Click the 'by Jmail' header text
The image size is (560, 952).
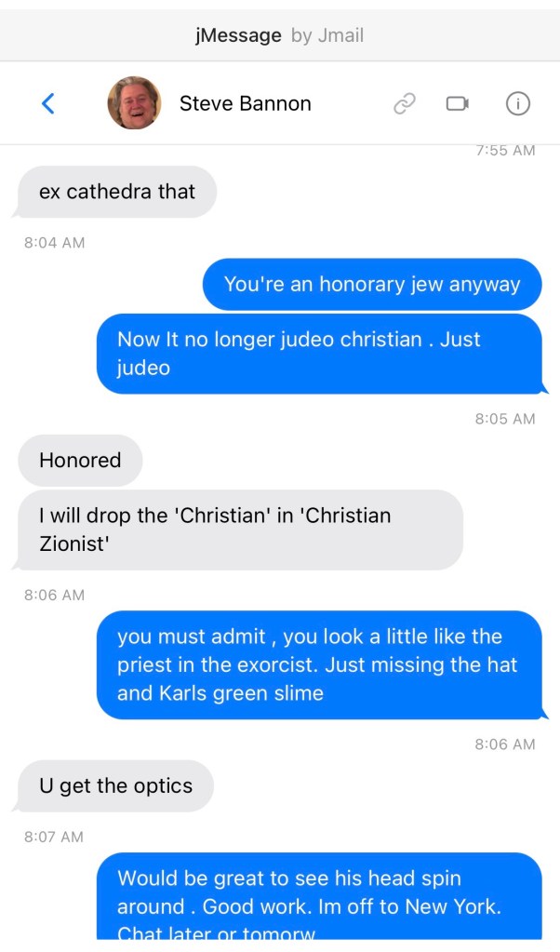(x=327, y=35)
